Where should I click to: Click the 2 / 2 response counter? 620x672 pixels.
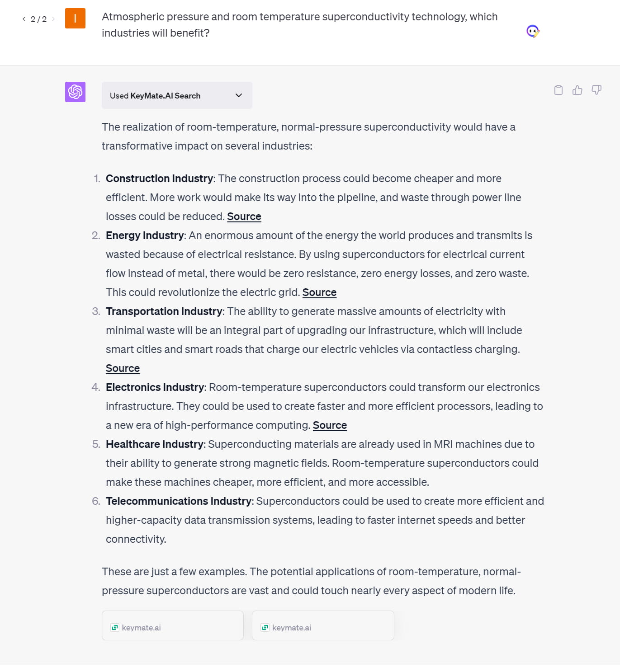pyautogui.click(x=38, y=19)
